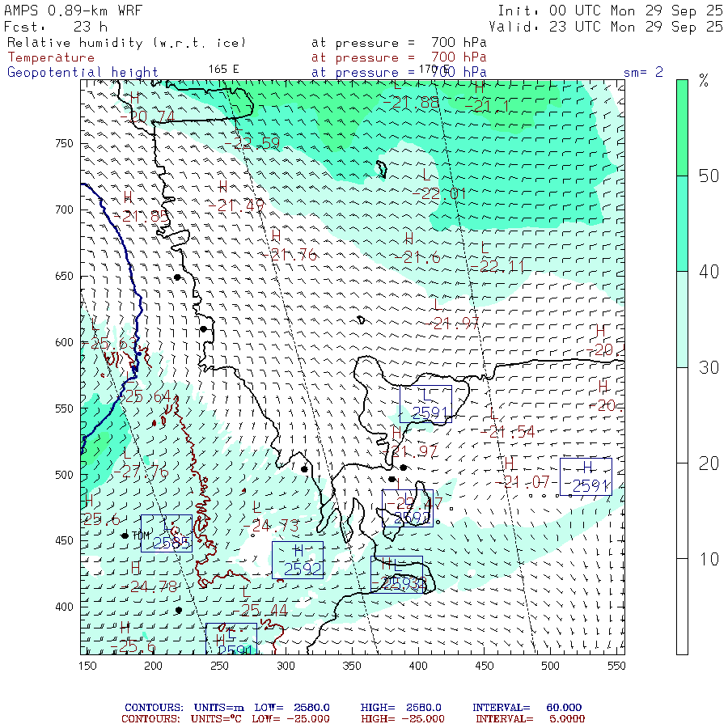This screenshot has width=728, height=728.
Task: Click the x-axis tick label "150"
Action: click(87, 666)
